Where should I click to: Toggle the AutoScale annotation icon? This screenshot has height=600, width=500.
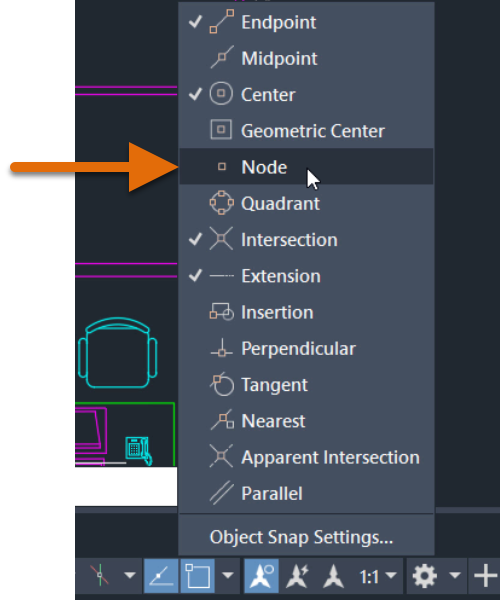(298, 576)
